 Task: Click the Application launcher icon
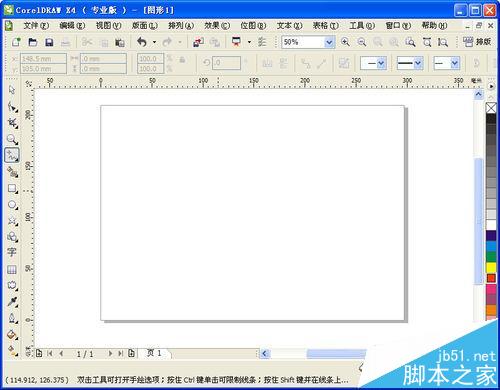(x=236, y=42)
